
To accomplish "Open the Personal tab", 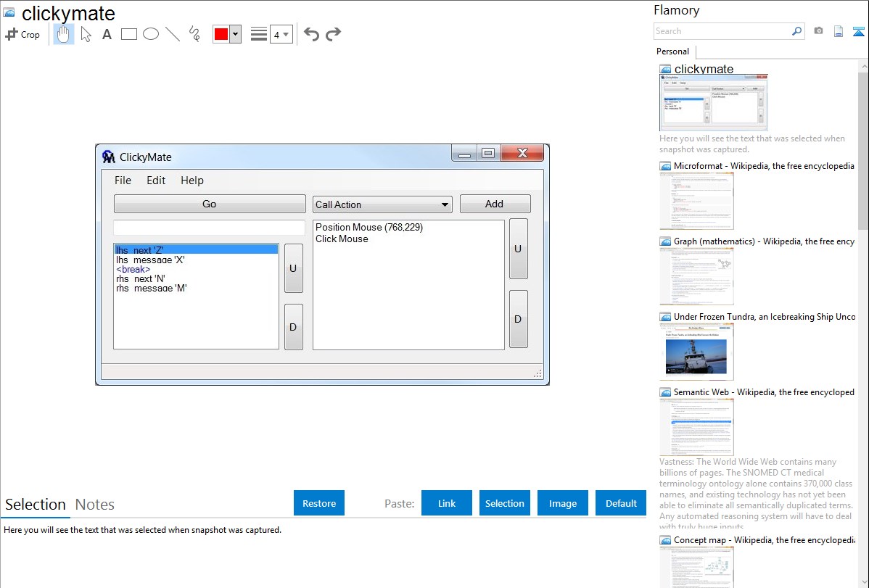I will 672,51.
